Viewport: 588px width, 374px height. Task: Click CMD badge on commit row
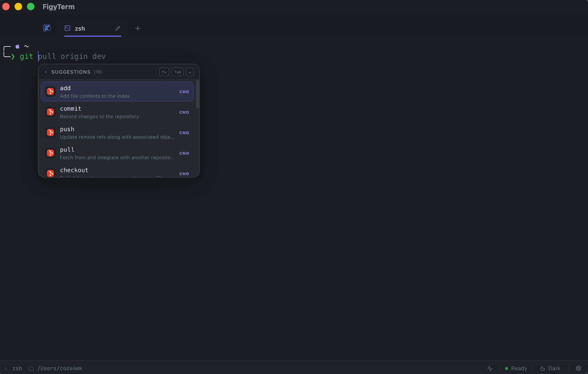[184, 113]
